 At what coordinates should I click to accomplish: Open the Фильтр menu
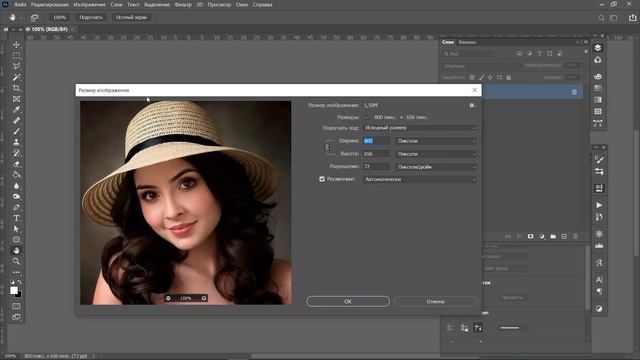[x=183, y=5]
